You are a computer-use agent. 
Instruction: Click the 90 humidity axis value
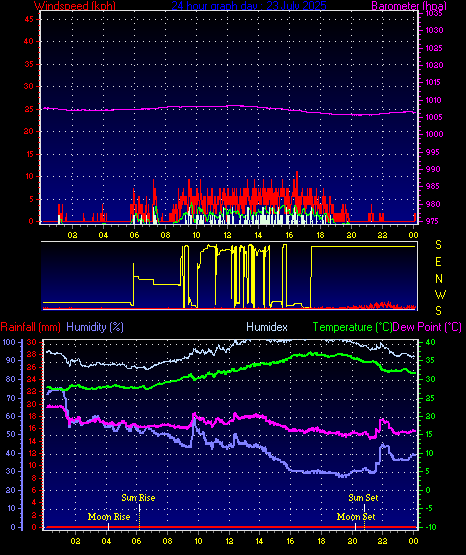click(x=11, y=360)
